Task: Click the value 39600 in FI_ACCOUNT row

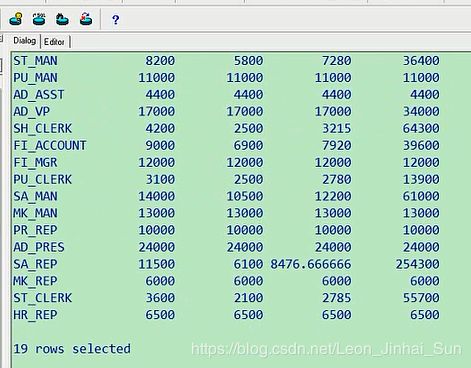Action: click(421, 145)
